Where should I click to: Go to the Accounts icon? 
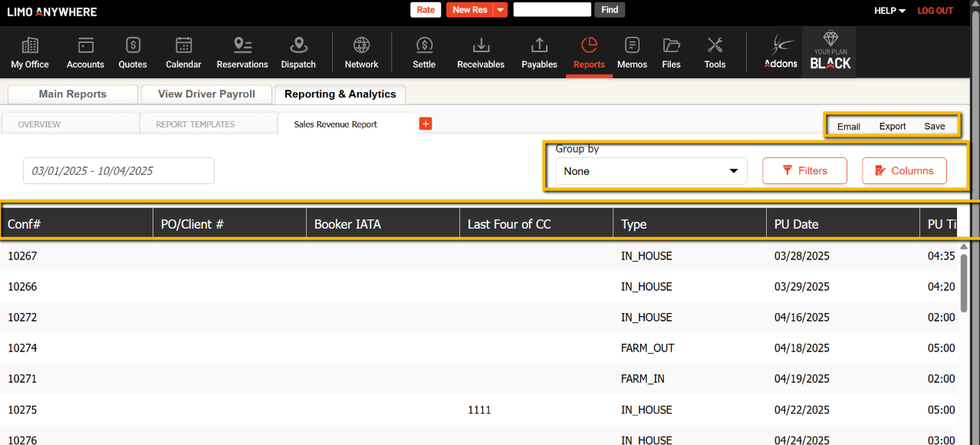(x=85, y=52)
